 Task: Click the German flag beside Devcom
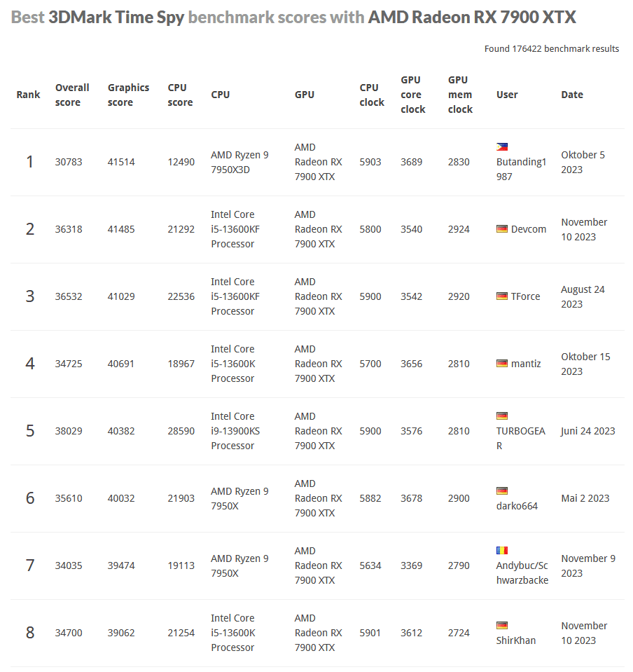tap(502, 229)
